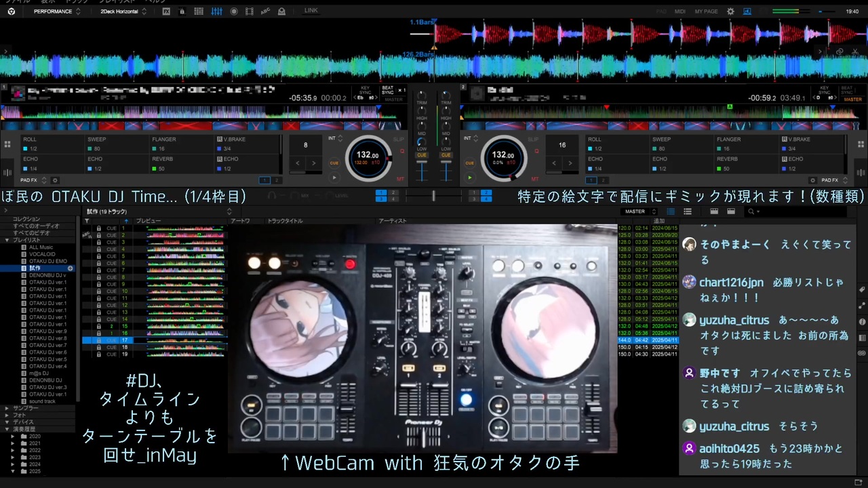Open the MY PAGE tab
The image size is (868, 488).
(x=706, y=12)
